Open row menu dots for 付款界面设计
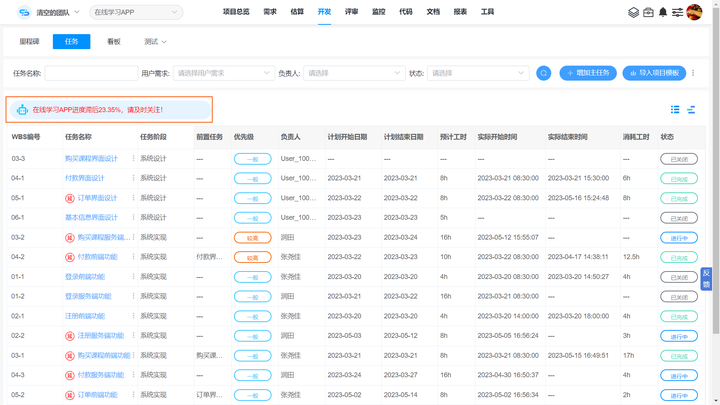 133,178
